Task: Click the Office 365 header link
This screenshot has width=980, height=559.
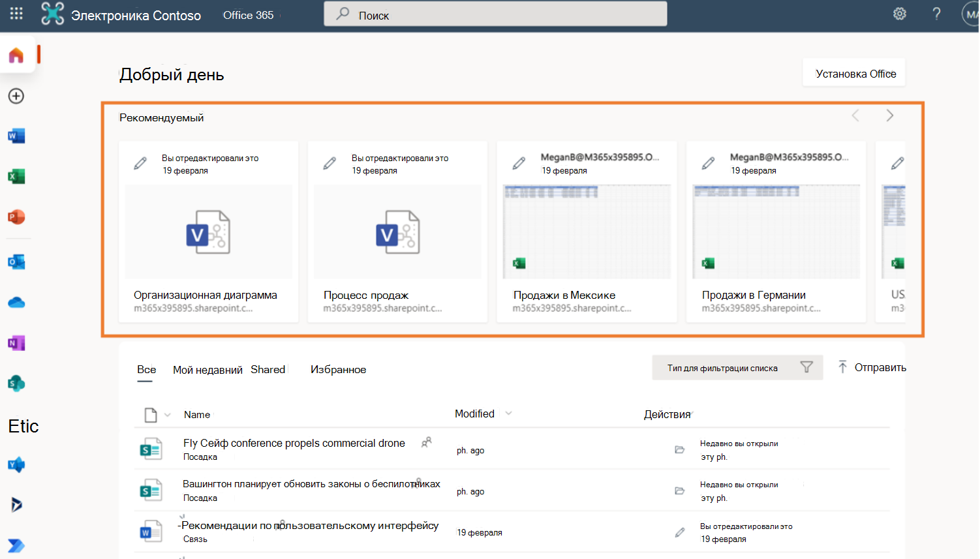Action: pos(248,15)
